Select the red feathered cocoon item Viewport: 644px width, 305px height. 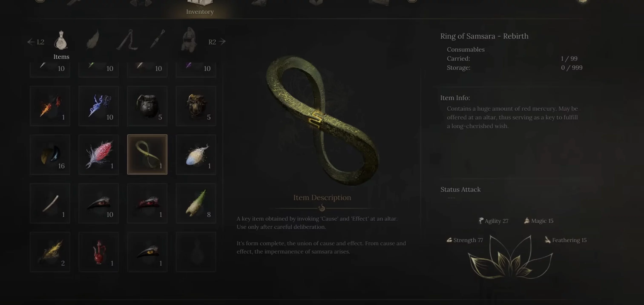coord(99,154)
